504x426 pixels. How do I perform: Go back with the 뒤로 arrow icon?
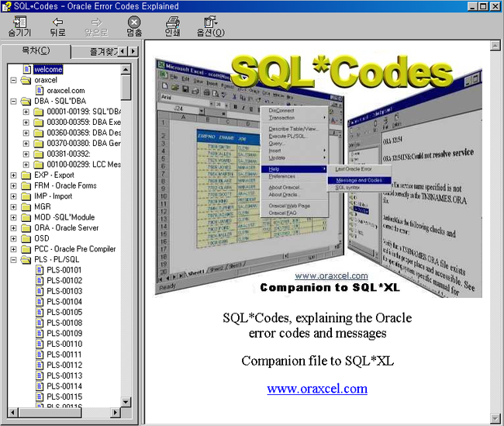coord(58,22)
